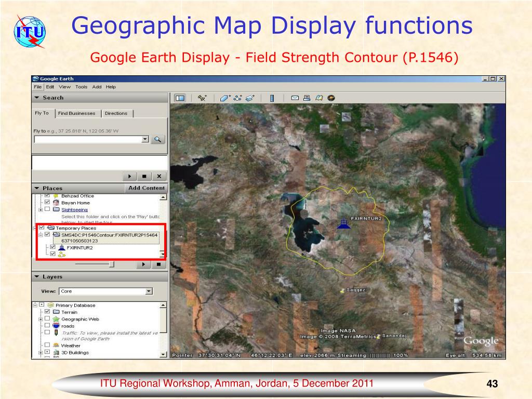Click the Places list scroll-up arrow
The width and height of the screenshot is (532, 399).
[x=163, y=197]
